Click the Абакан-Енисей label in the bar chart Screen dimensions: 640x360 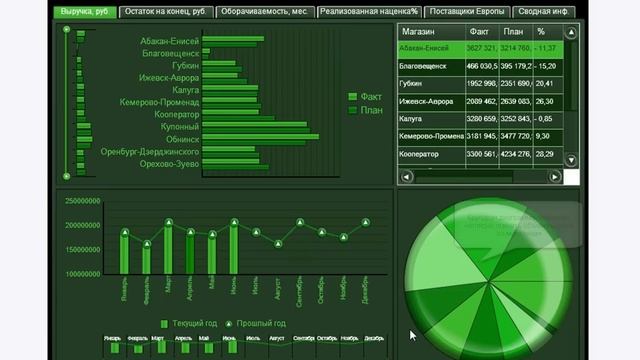pos(169,41)
